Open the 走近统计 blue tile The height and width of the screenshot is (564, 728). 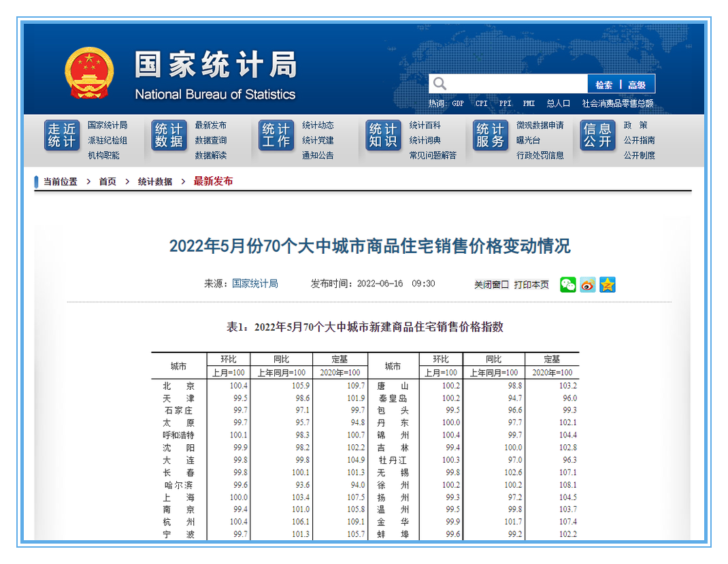(x=62, y=135)
